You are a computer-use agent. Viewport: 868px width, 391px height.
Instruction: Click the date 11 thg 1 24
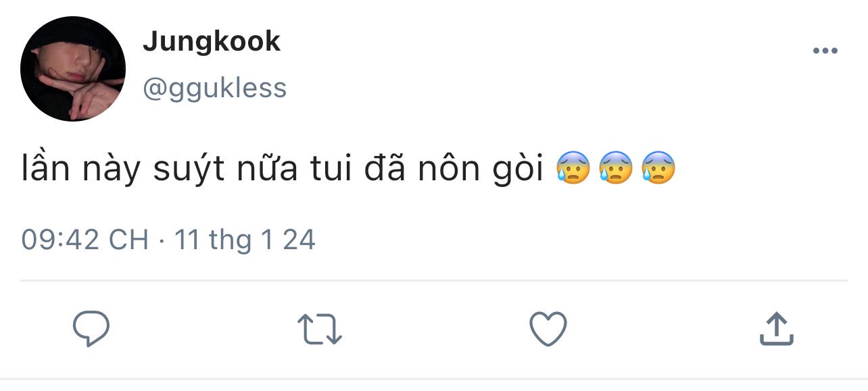(x=245, y=240)
